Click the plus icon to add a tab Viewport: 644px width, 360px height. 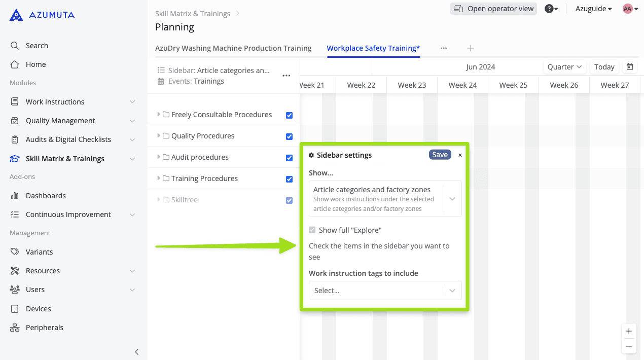point(471,48)
